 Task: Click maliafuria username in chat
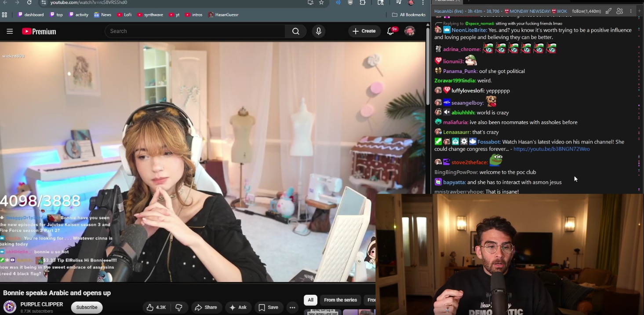[x=455, y=122]
